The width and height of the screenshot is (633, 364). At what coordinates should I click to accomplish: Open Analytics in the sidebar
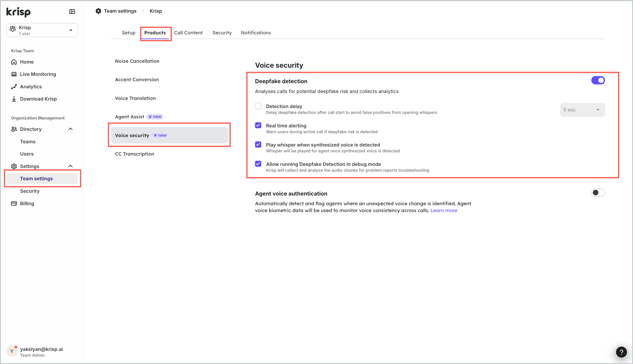[31, 87]
